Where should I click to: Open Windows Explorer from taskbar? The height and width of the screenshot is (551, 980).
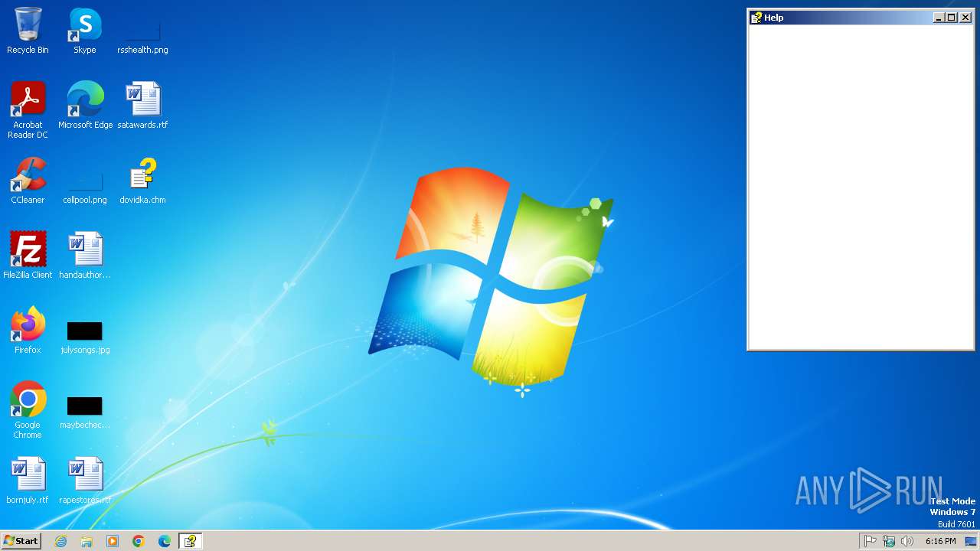(x=87, y=541)
